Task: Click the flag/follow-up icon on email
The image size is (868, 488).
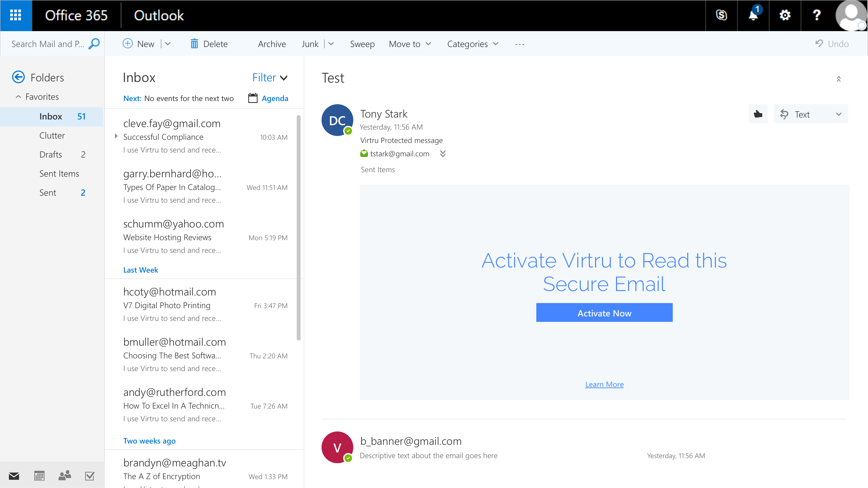Action: pyautogui.click(x=757, y=114)
